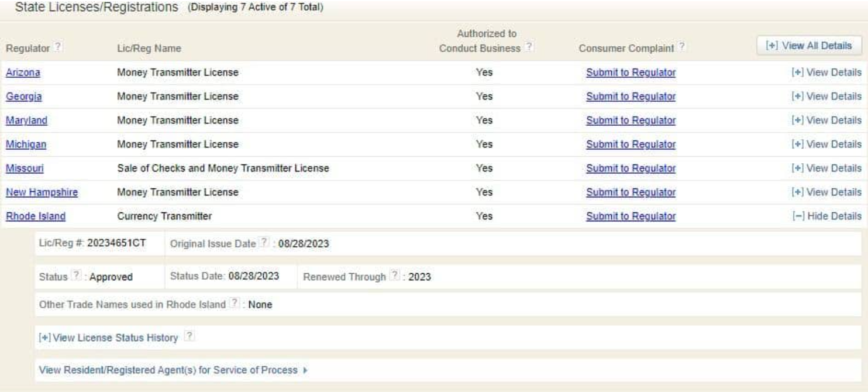Click help icon beside View License Status History
Screen dimensions: 868x392
189,338
